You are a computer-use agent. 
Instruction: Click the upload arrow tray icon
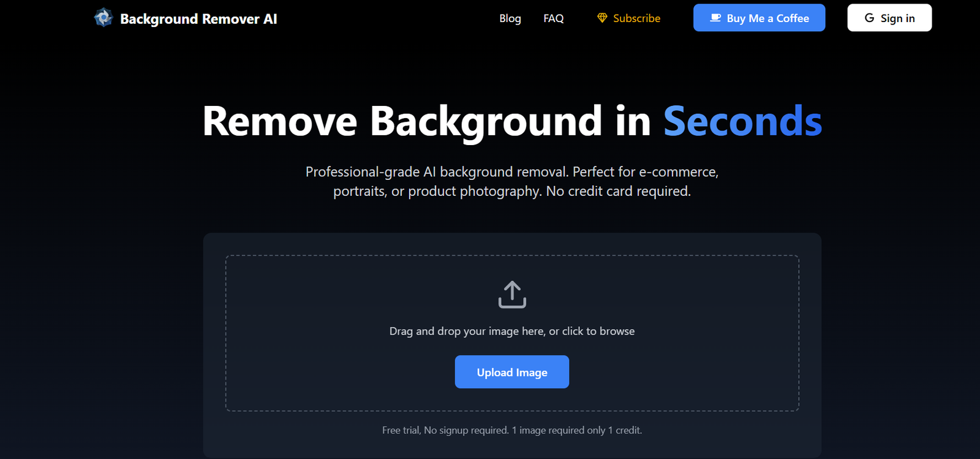[512, 294]
